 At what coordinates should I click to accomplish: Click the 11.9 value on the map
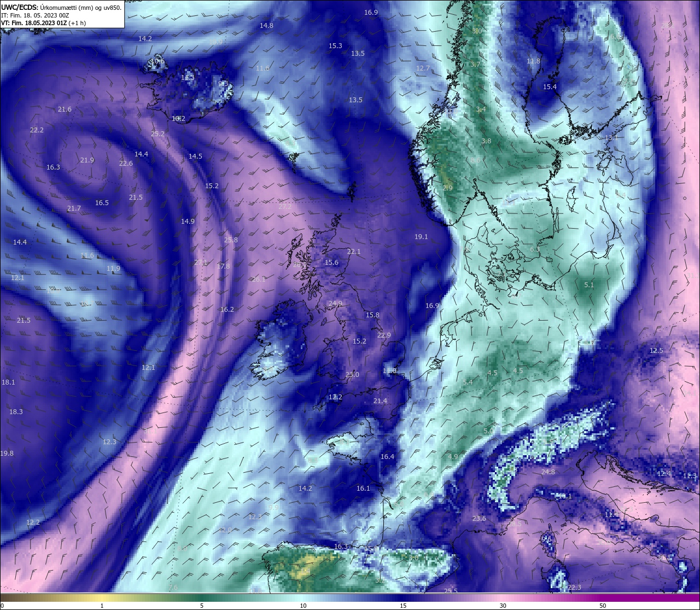(x=113, y=269)
